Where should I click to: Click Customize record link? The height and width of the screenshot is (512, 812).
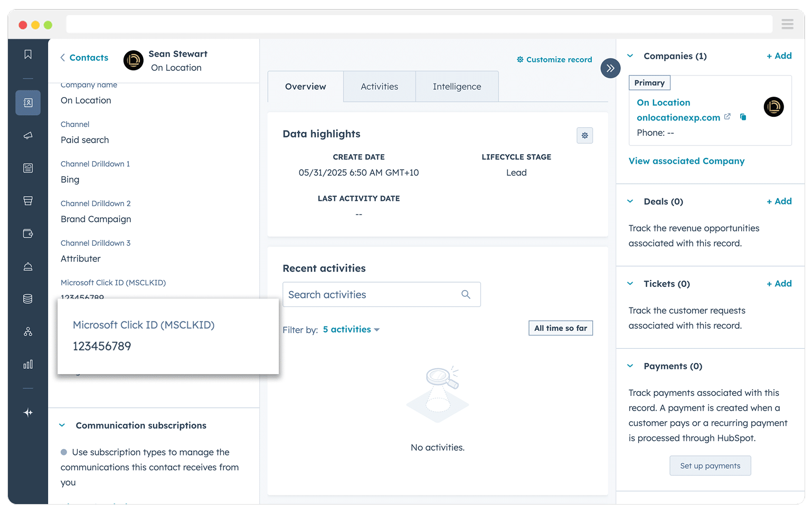pos(554,60)
